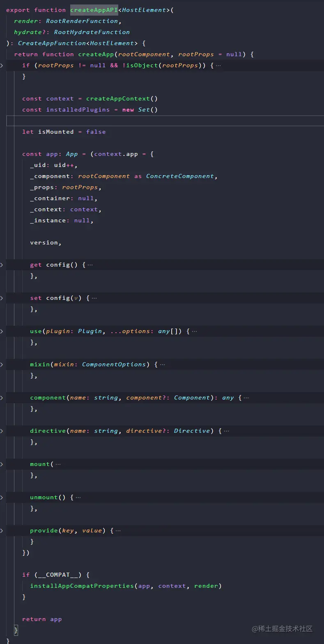The height and width of the screenshot is (644, 324).
Task: Click the ellipsis after use(plugin...) signature
Action: pos(194,331)
